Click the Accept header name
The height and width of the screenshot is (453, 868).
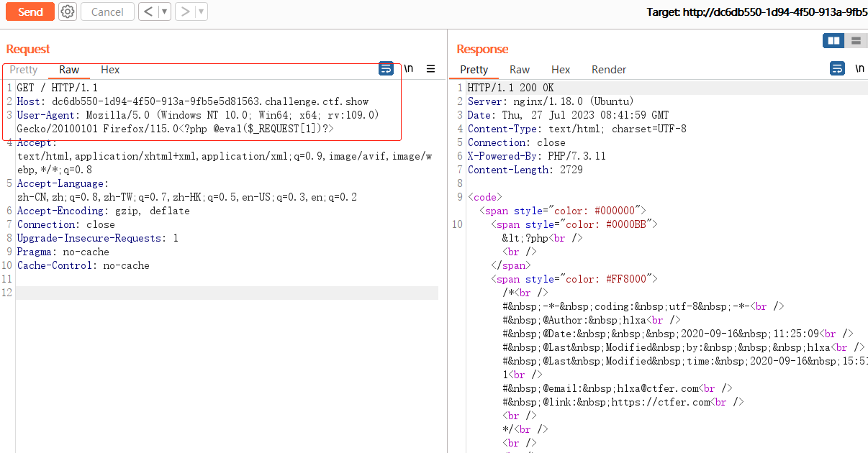point(37,142)
